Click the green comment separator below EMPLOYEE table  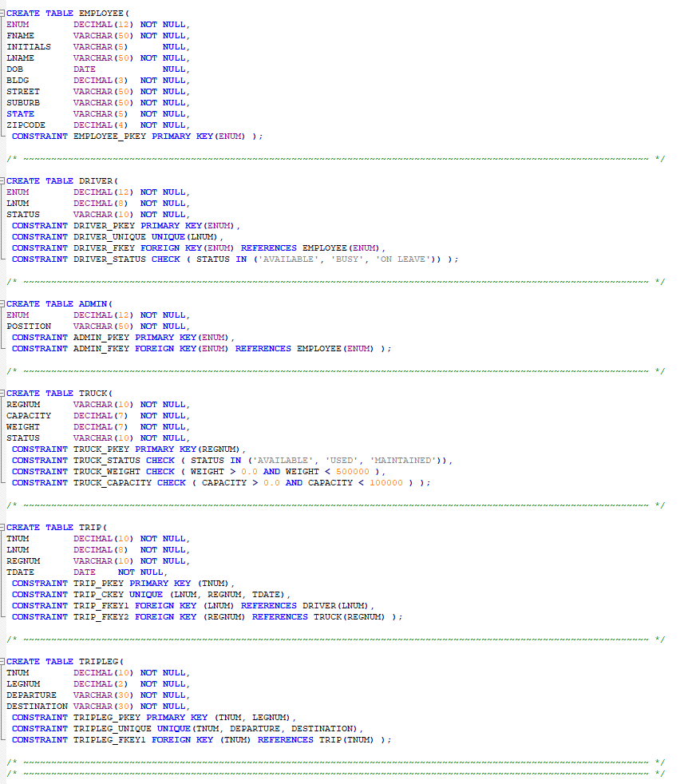[319, 158]
